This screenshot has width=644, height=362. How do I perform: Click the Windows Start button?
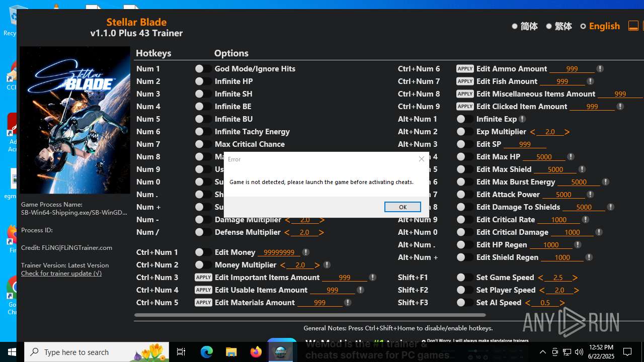(x=12, y=352)
